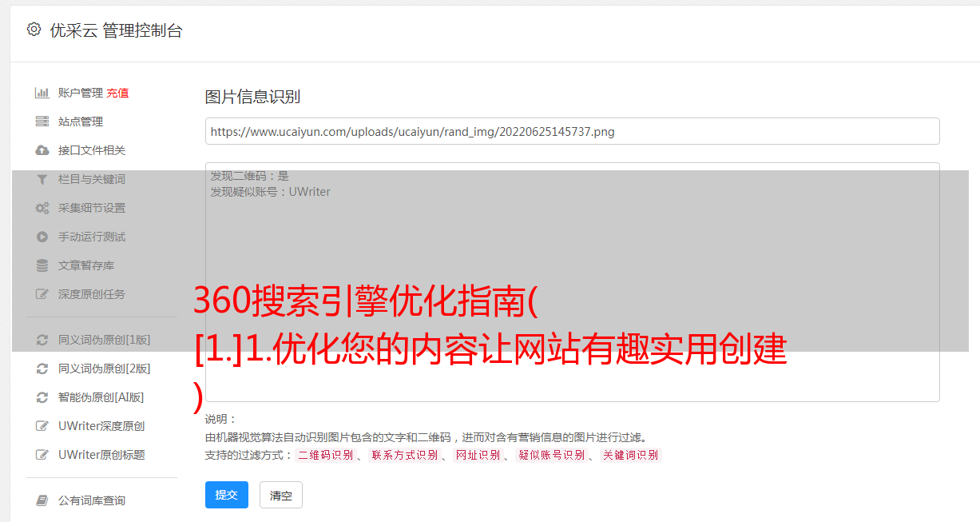Screen dimensions: 980x522
Task: Open 文章暂存库 in the sidebar
Action: click(x=86, y=265)
